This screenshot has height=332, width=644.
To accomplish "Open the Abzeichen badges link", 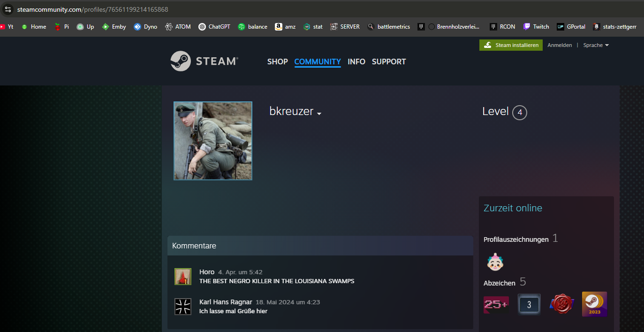I will pos(499,283).
